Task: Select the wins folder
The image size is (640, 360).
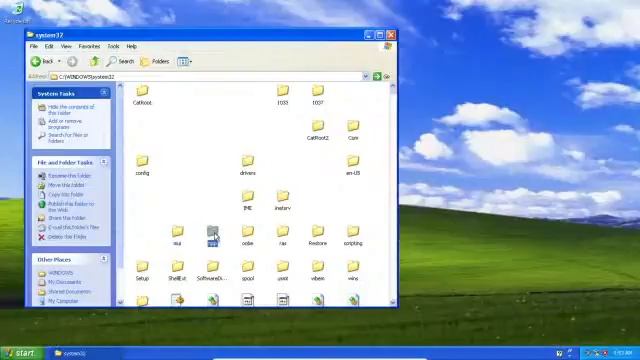Action: pyautogui.click(x=353, y=270)
